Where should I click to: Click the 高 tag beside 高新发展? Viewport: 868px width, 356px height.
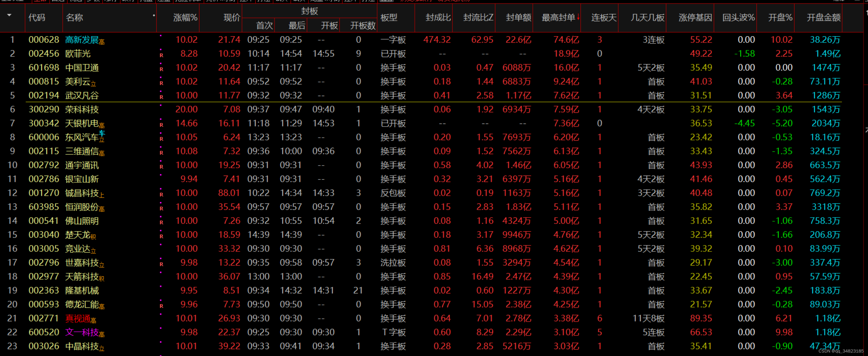pos(102,42)
